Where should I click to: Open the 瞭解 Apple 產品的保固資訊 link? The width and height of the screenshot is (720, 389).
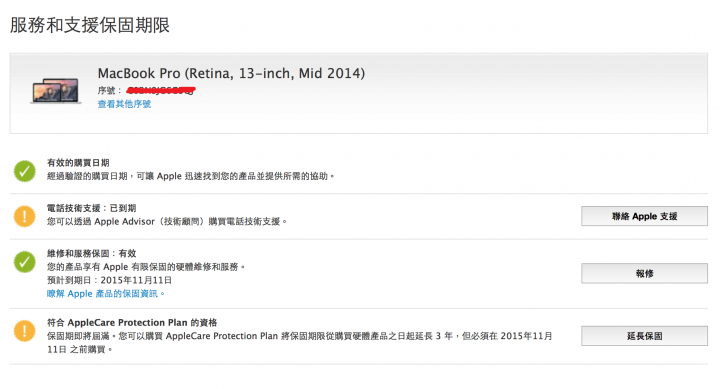[105, 293]
